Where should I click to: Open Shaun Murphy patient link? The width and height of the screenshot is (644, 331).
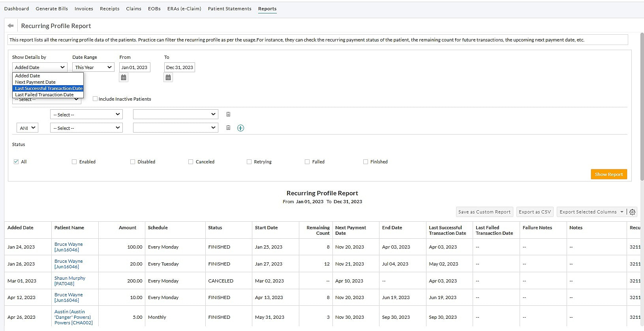tap(69, 278)
